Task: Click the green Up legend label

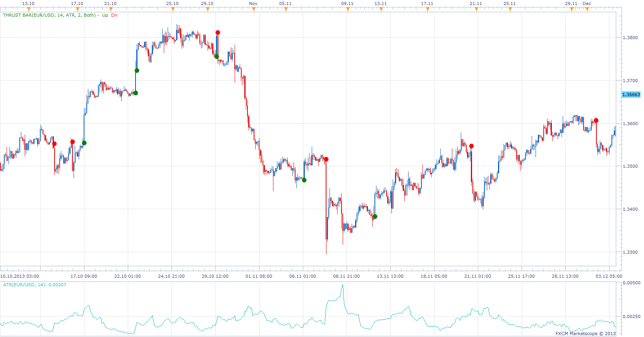Action: pyautogui.click(x=105, y=15)
